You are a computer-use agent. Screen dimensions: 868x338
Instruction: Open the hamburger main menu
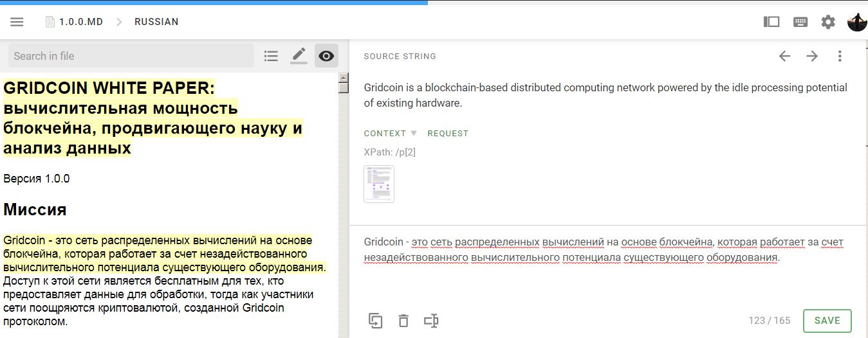pyautogui.click(x=17, y=22)
